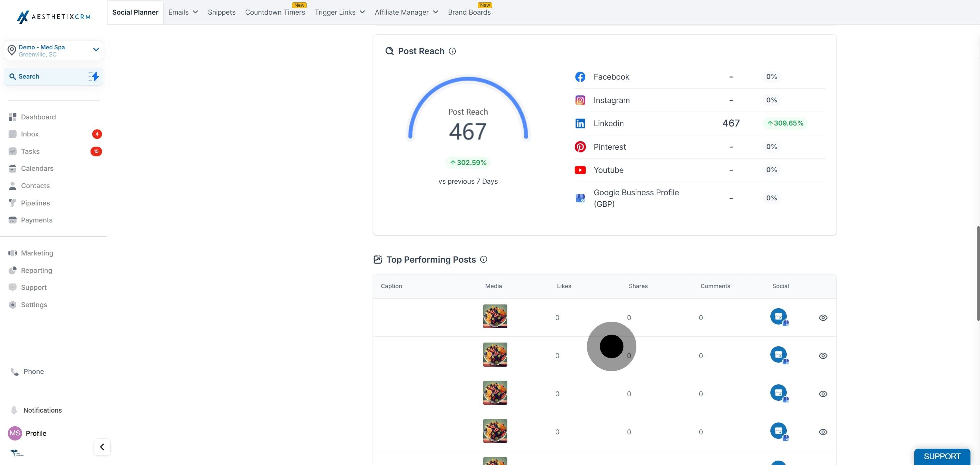Open Notifications via the bell icon
This screenshot has height=465, width=980.
click(x=14, y=410)
